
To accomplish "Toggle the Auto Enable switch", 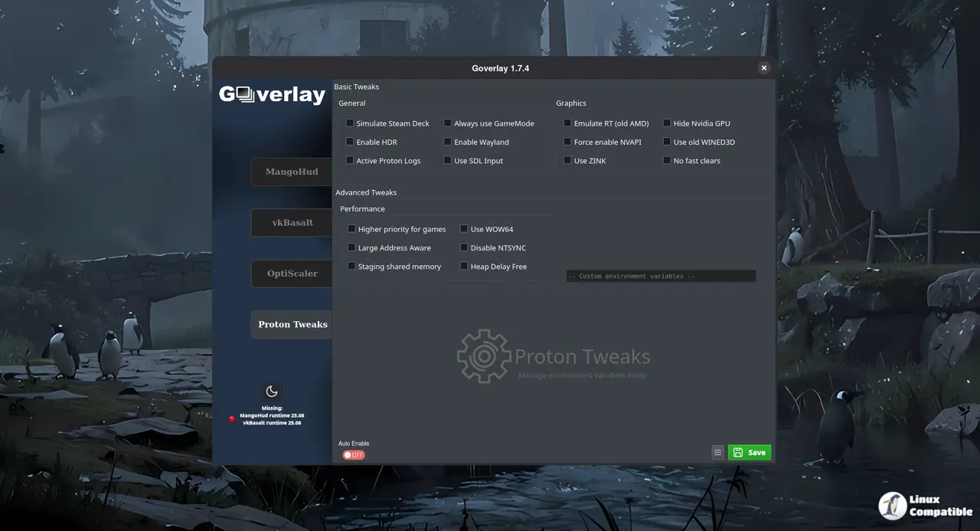I will pos(354,455).
